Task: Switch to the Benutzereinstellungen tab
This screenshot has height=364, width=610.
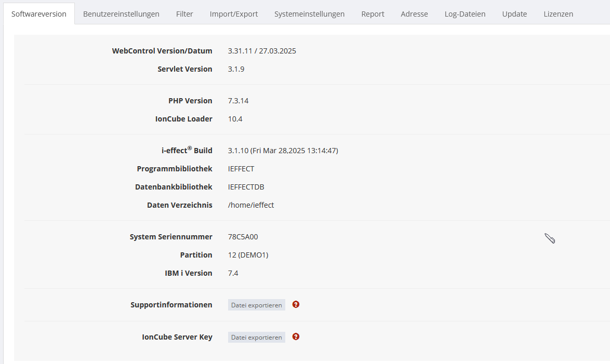Action: (121, 14)
